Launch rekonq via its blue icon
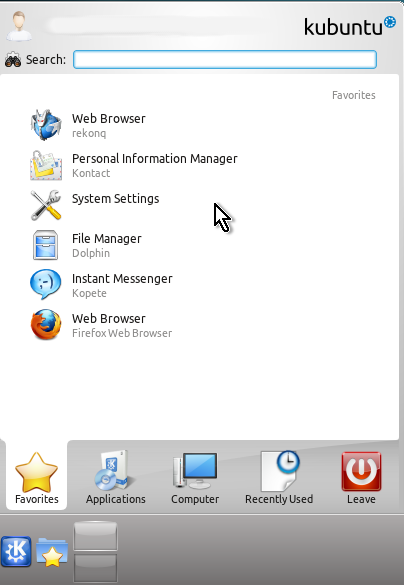The width and height of the screenshot is (404, 585). 46,125
